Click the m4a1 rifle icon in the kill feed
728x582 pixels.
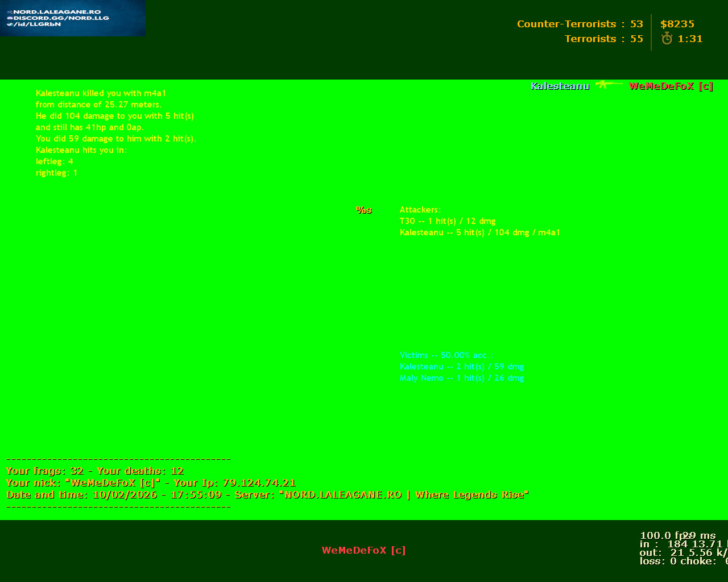[x=609, y=85]
